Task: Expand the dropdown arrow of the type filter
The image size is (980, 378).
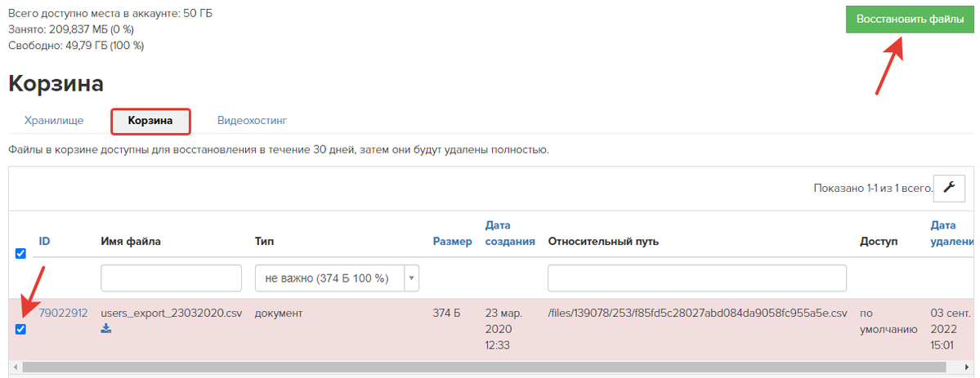Action: click(x=411, y=278)
